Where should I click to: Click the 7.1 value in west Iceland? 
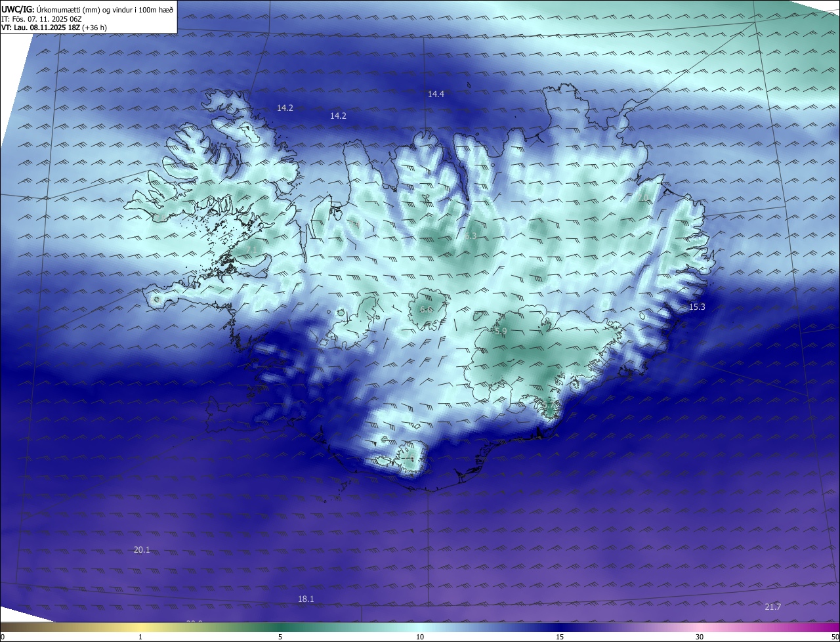(252, 250)
